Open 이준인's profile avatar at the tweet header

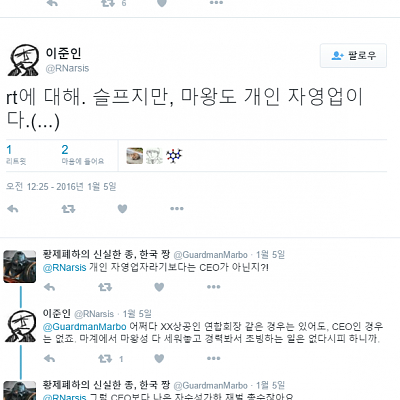23,60
